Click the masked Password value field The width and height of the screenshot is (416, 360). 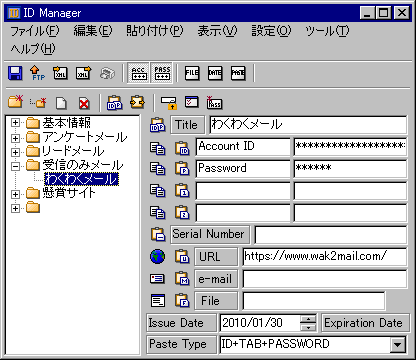click(350, 169)
